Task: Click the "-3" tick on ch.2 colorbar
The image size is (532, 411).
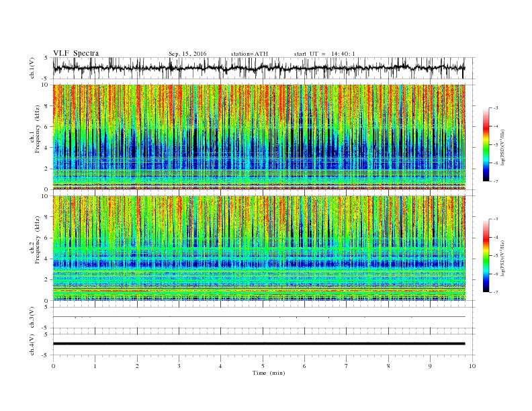Action: [x=496, y=219]
